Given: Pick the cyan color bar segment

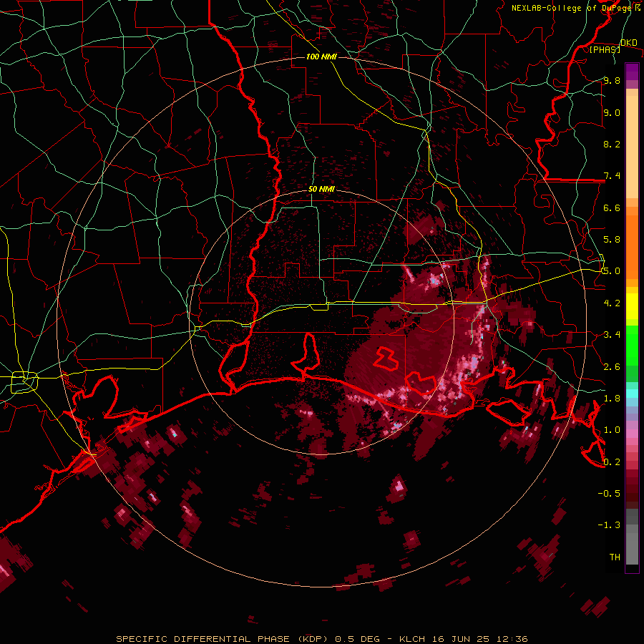Looking at the screenshot, I should coord(632,394).
